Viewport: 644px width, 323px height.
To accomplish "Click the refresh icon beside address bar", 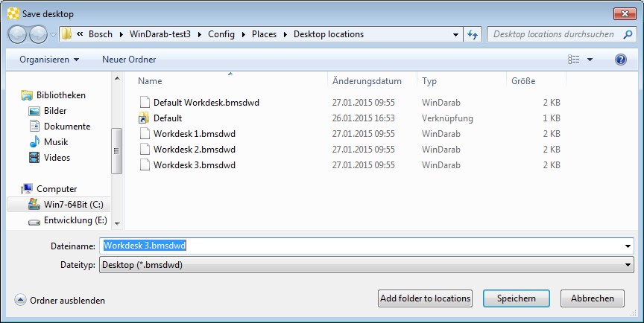I will [x=472, y=34].
